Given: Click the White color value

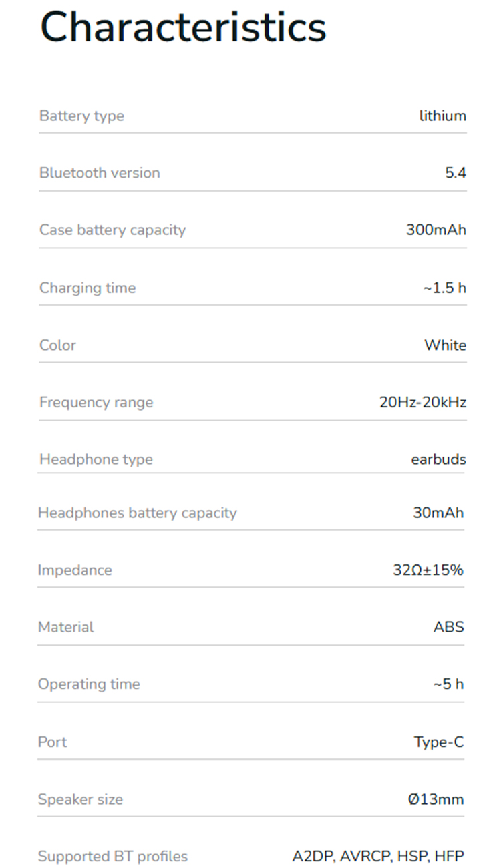Looking at the screenshot, I should pyautogui.click(x=446, y=345).
